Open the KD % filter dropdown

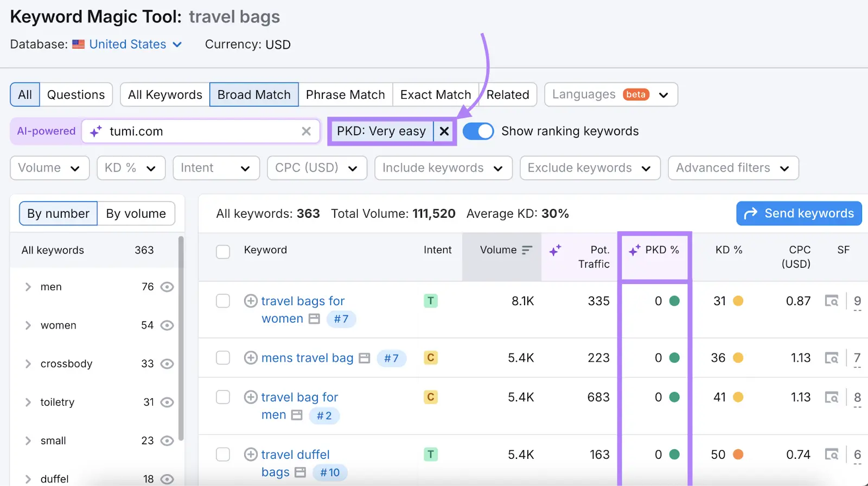pos(131,168)
